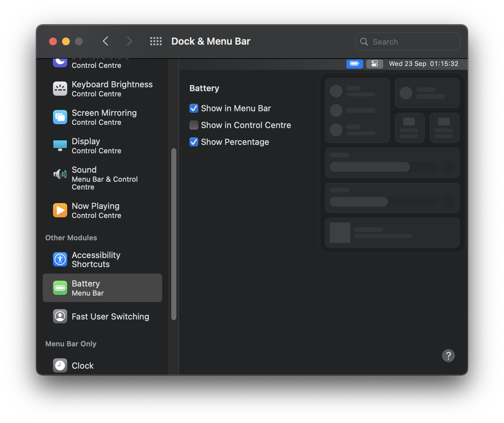Screen dimensions: 504x423
Task: Click the Dock & Menu Bar window title
Action: pyautogui.click(x=211, y=41)
